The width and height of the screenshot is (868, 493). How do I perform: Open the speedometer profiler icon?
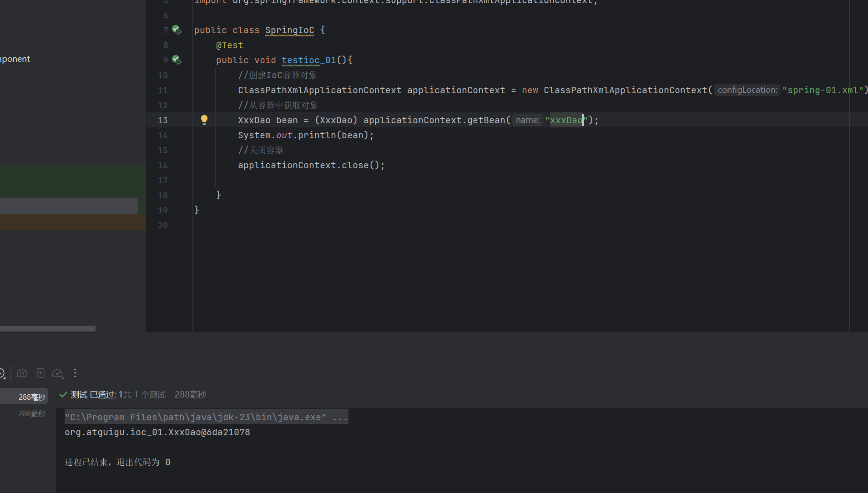pos(58,373)
